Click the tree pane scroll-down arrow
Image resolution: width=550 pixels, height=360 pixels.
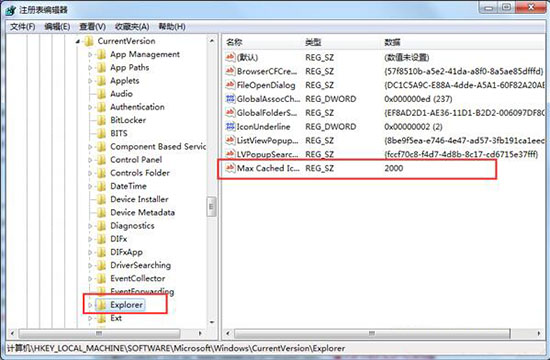click(x=212, y=322)
